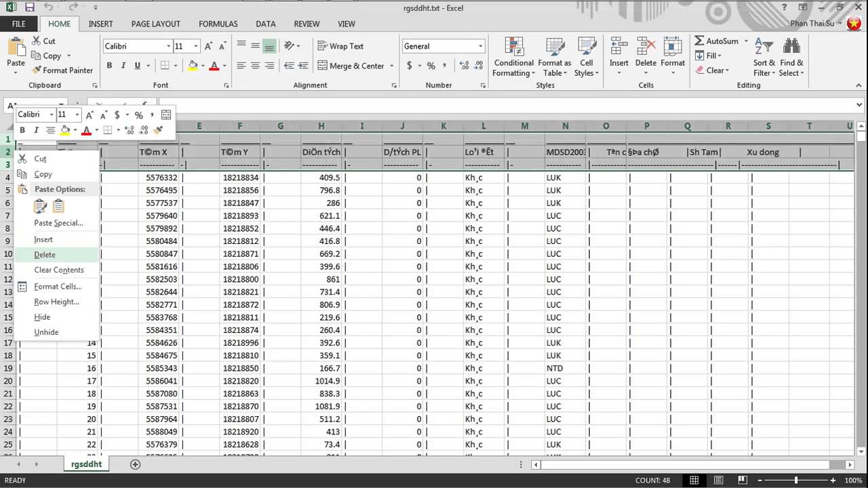Apply yellow Fill Color in ribbon

coord(193,66)
